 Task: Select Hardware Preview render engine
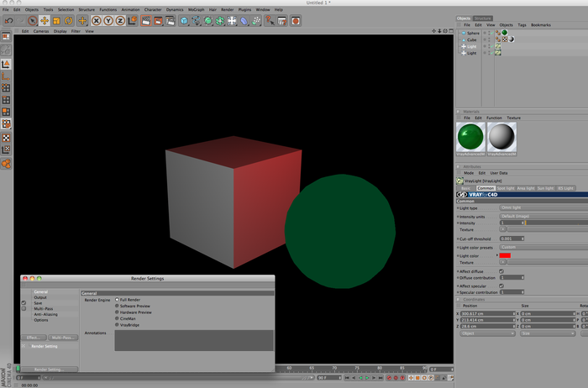[117, 312]
